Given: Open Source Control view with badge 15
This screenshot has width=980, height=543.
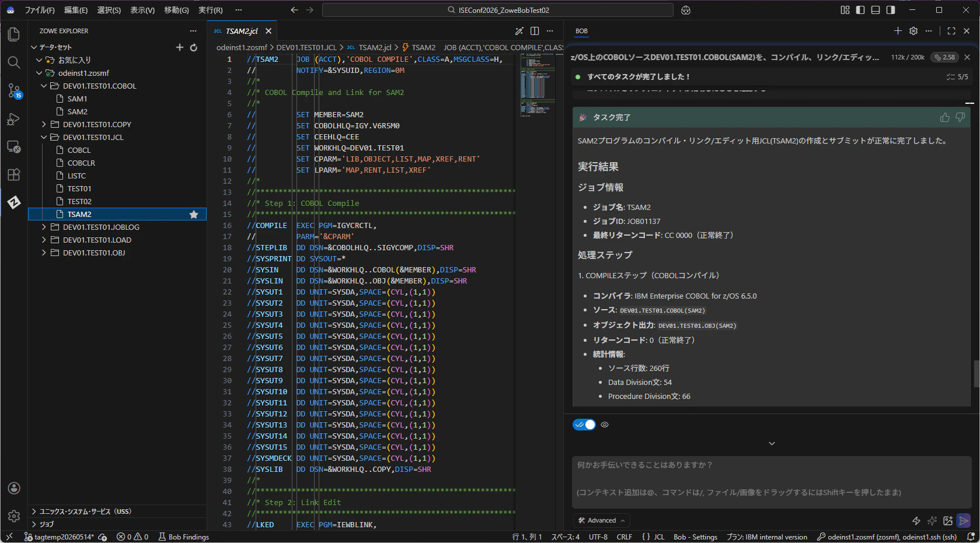Looking at the screenshot, I should (14, 90).
